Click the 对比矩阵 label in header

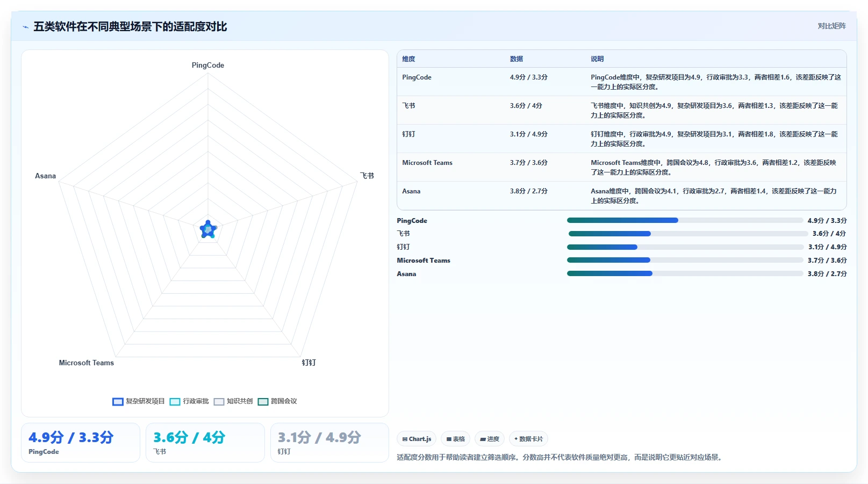(x=831, y=26)
